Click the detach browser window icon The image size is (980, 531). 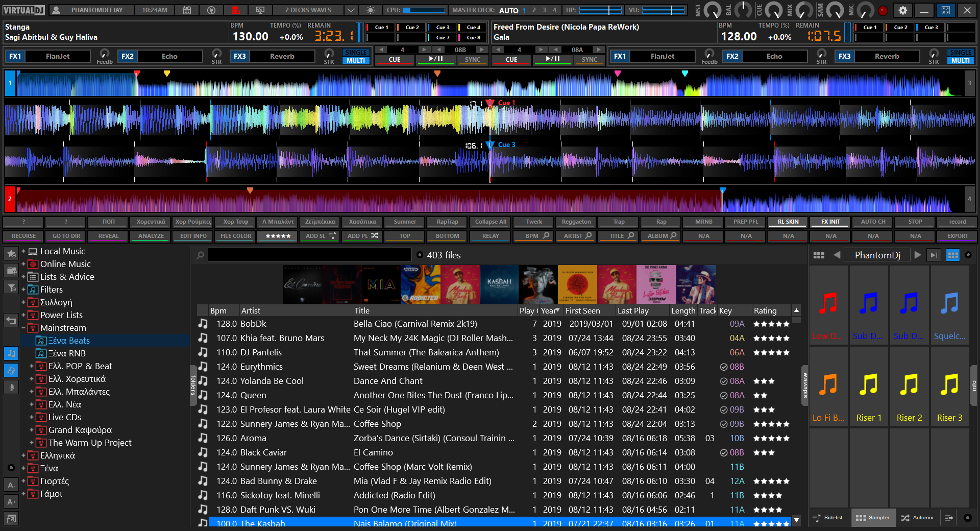pos(11,519)
